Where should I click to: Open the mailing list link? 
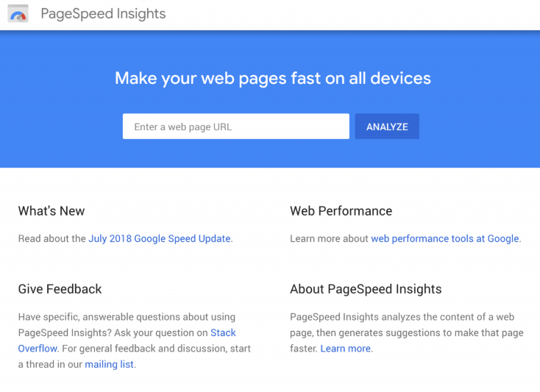tap(109, 365)
